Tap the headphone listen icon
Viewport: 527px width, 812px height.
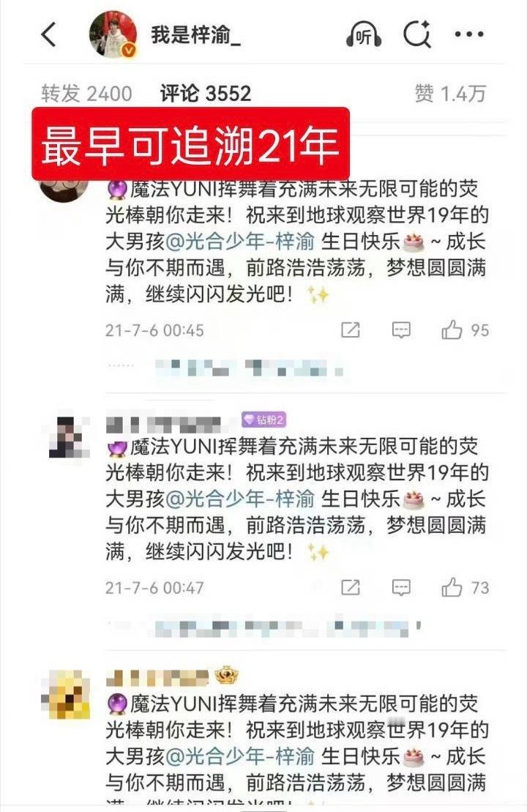point(364,34)
